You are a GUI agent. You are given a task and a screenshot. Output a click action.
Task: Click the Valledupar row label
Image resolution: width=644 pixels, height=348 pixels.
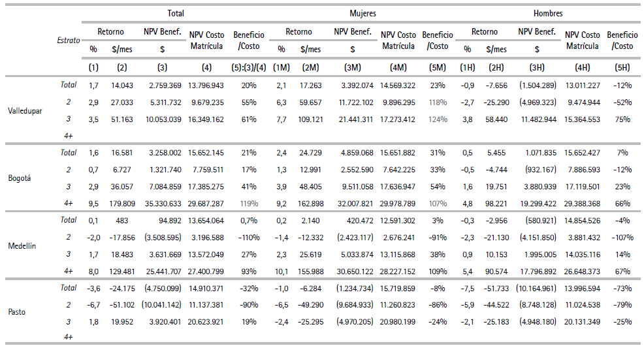pos(25,111)
